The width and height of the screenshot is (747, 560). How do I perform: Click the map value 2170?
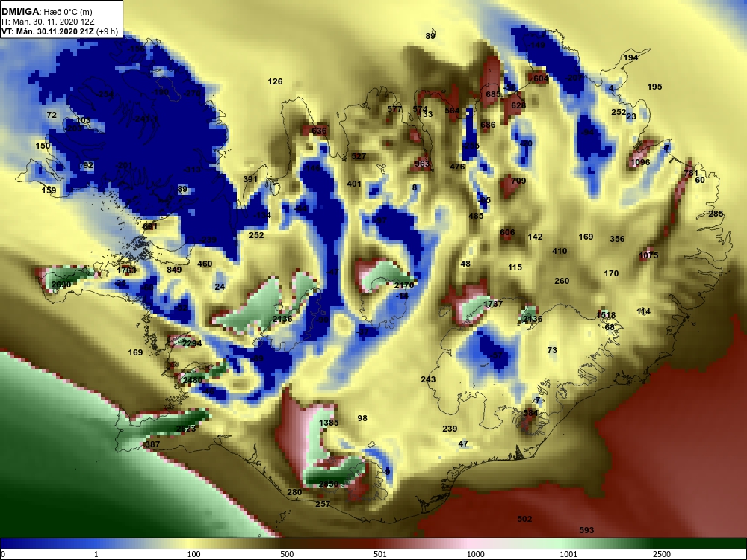click(x=404, y=285)
